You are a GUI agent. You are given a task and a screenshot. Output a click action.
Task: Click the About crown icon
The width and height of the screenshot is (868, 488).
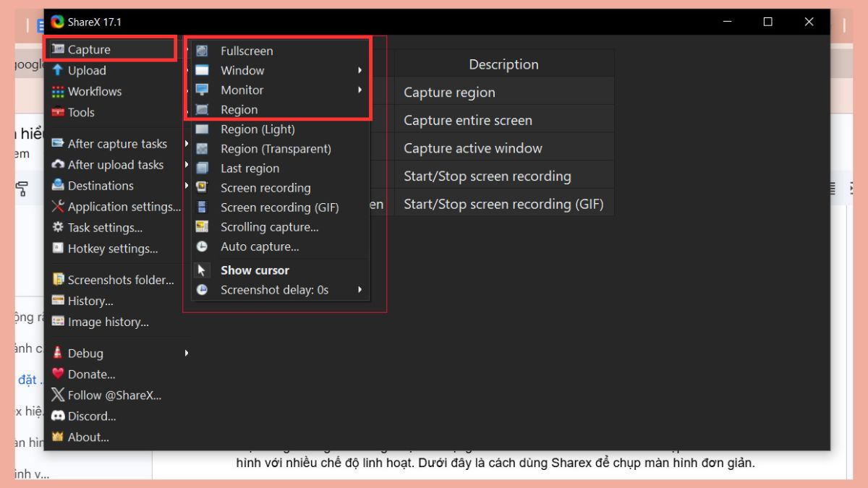tap(58, 437)
